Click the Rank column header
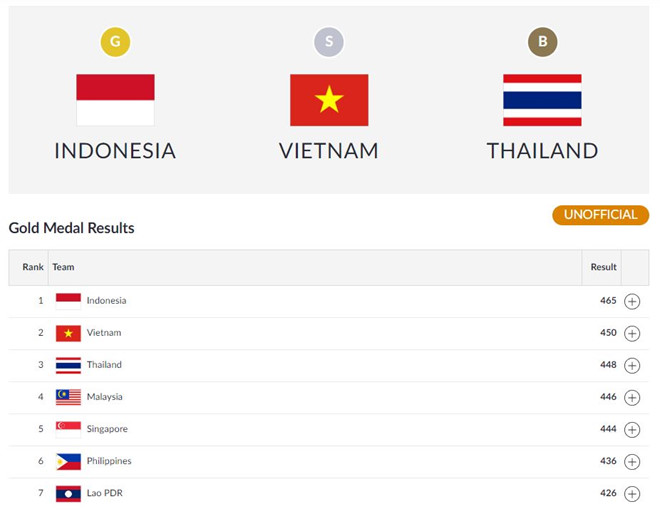The width and height of the screenshot is (660, 514). click(x=33, y=267)
